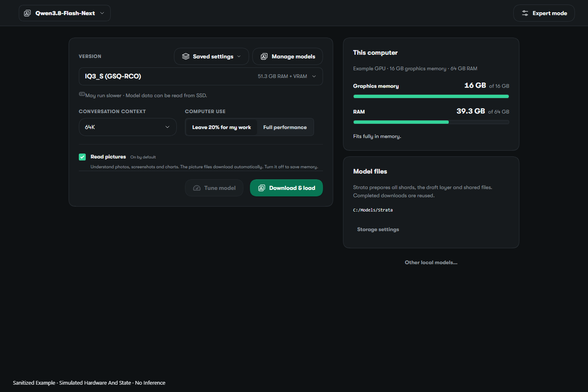
Task: Expand the 64K conversation context dropdown
Action: [128, 127]
